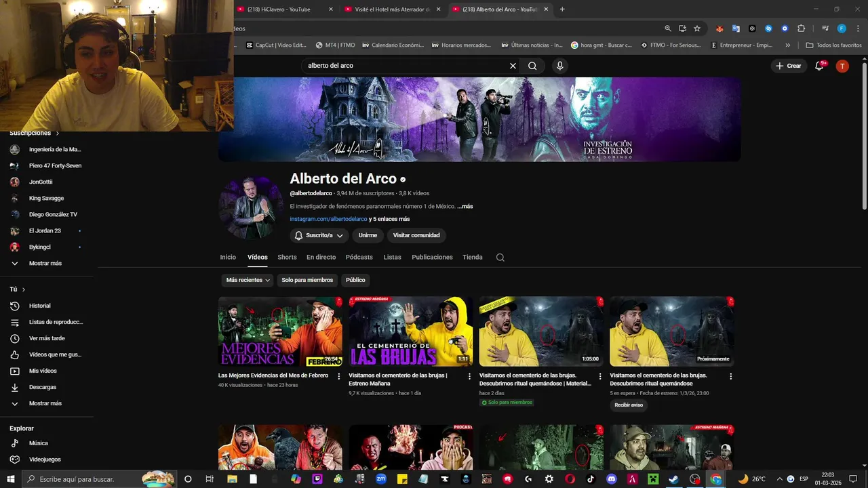Open the CapCut bookmark in bookmarks bar
The image size is (868, 488).
point(275,45)
